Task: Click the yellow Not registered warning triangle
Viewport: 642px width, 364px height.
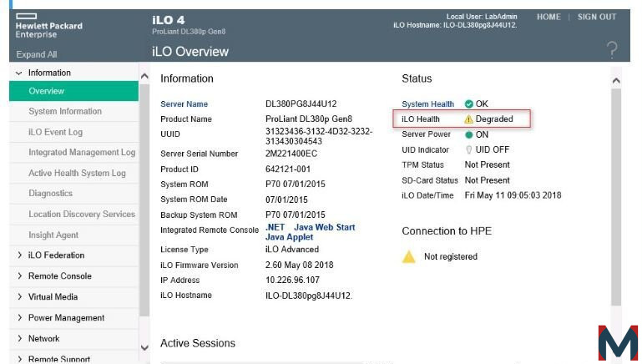Action: (408, 257)
